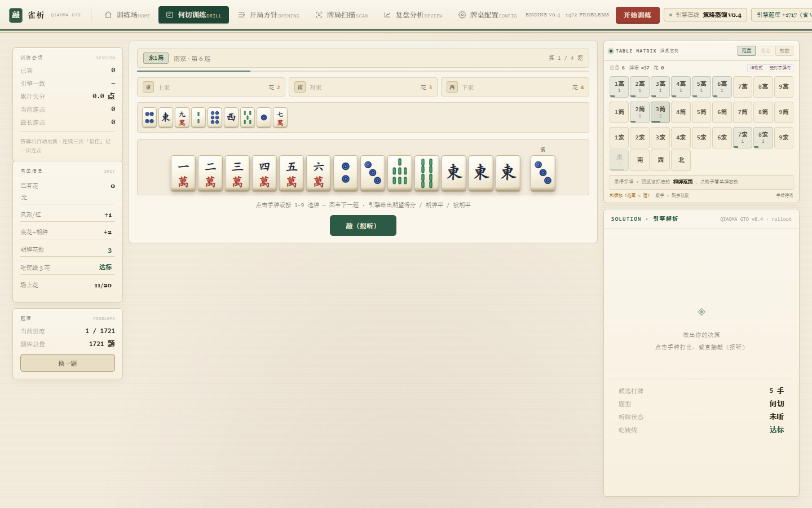This screenshot has width=812, height=508.
Task: Open the 复盘分析 Review tab
Action: pos(413,15)
